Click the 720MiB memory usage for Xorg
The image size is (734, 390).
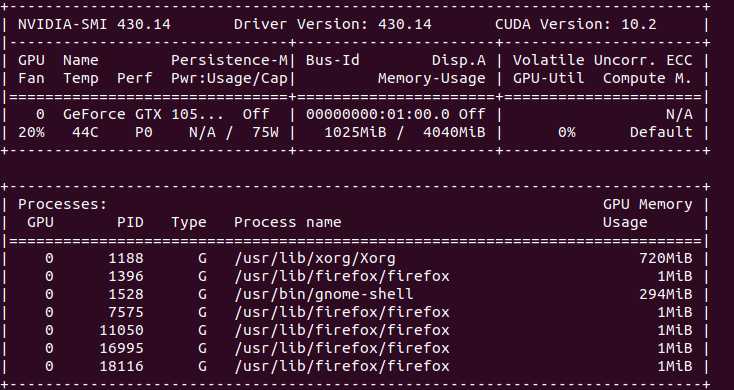[x=666, y=258]
